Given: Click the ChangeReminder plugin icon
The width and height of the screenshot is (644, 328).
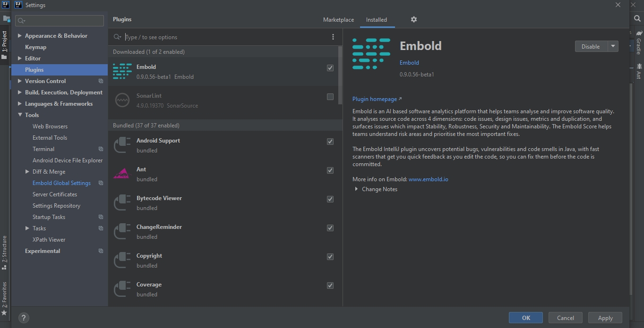Looking at the screenshot, I should pyautogui.click(x=122, y=232).
